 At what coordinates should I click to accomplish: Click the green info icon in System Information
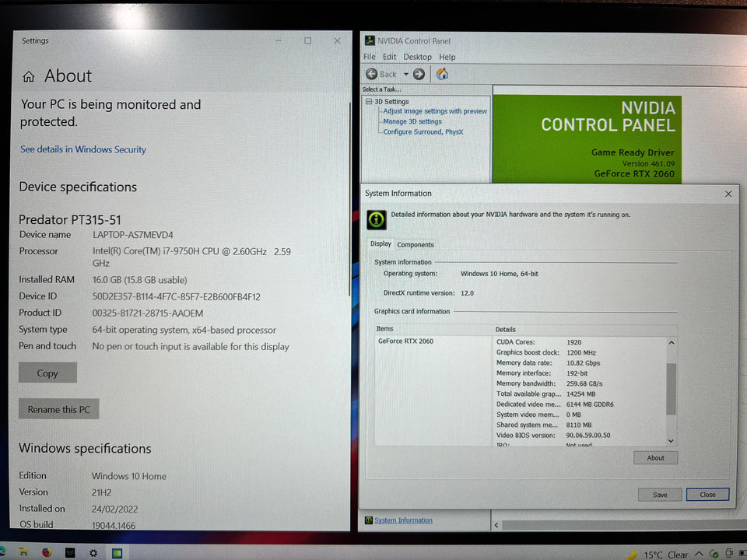(377, 219)
